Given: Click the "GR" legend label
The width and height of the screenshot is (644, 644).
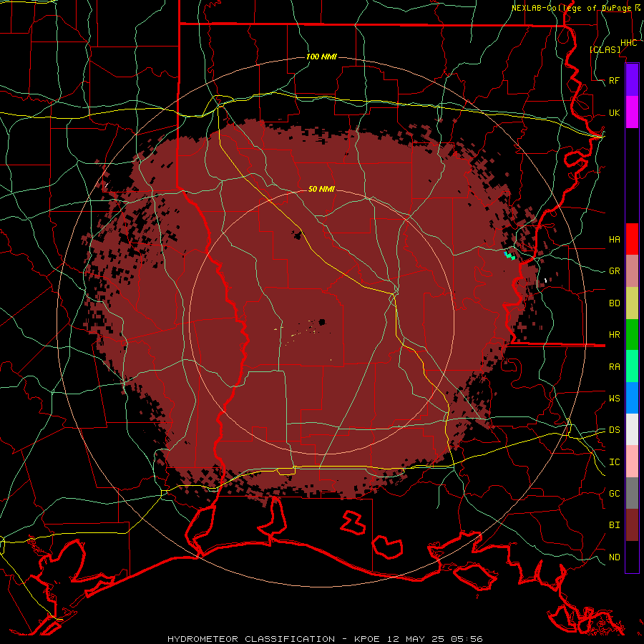Looking at the screenshot, I should (x=614, y=271).
